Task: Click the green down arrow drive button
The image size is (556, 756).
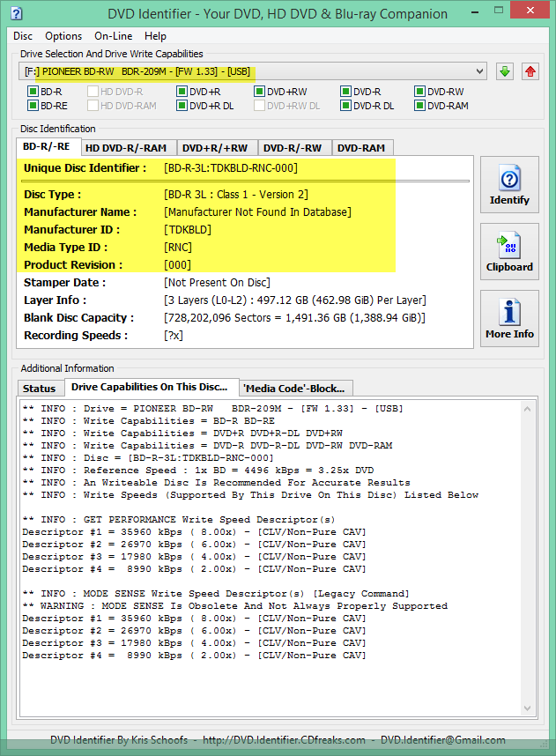Action: [x=504, y=72]
